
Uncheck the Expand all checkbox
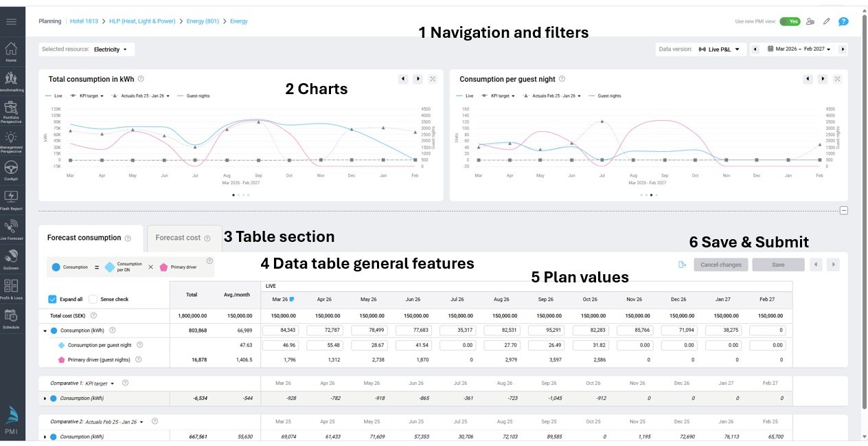(x=52, y=300)
